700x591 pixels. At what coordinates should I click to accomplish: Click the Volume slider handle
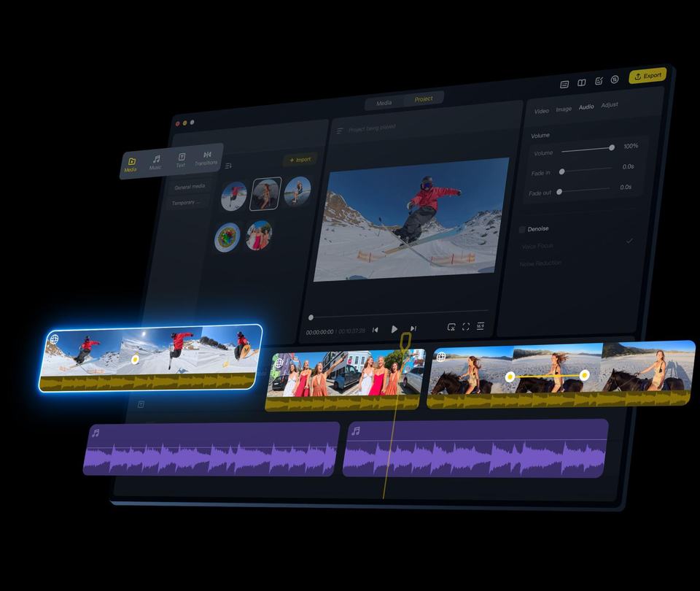[612, 147]
